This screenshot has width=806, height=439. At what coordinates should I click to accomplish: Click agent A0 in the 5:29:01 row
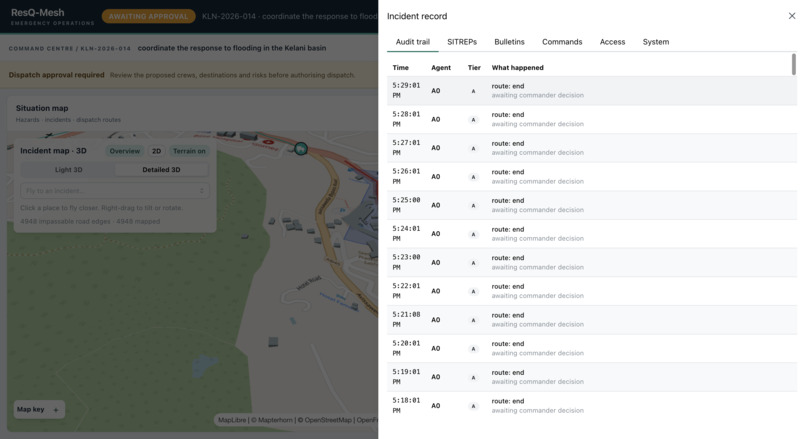435,91
